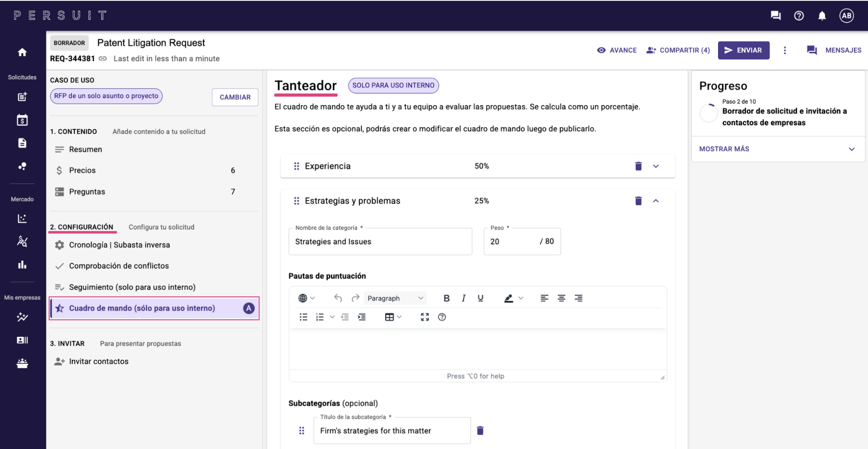Screen dimensions: 868x449
Task: Open notifications bell icon
Action: click(x=822, y=15)
